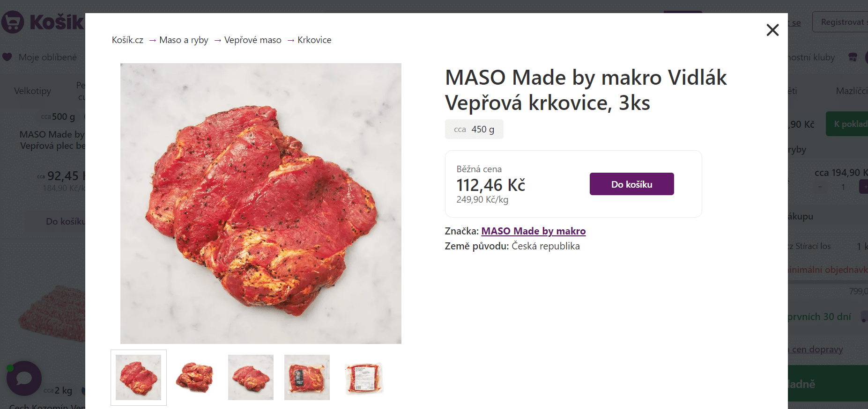868x409 pixels.
Task: Select the cca 450 g weight label
Action: (x=474, y=129)
